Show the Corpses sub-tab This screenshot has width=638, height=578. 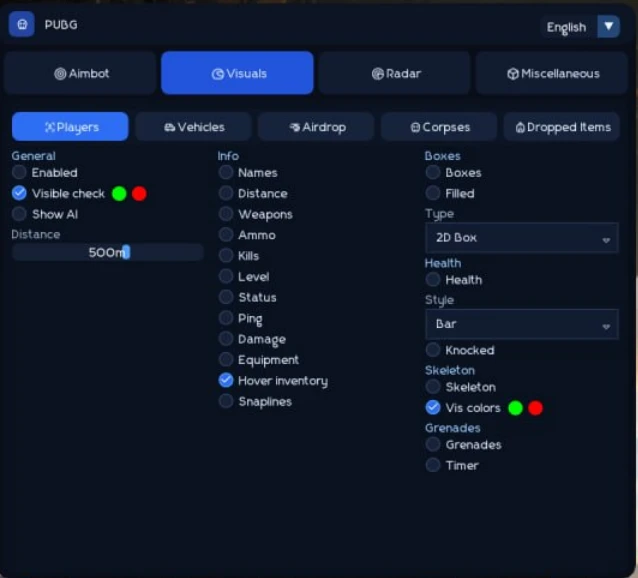439,127
